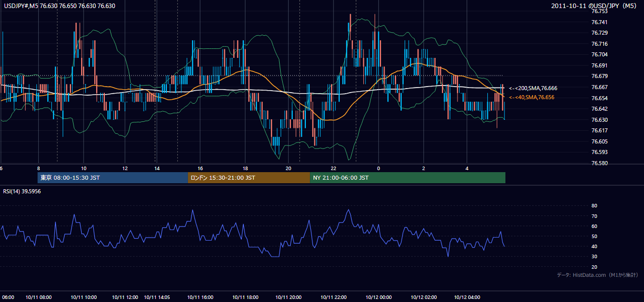Image resolution: width=644 pixels, height=302 pixels.
Task: Click hour label 18 under price chart
Action: (x=245, y=168)
